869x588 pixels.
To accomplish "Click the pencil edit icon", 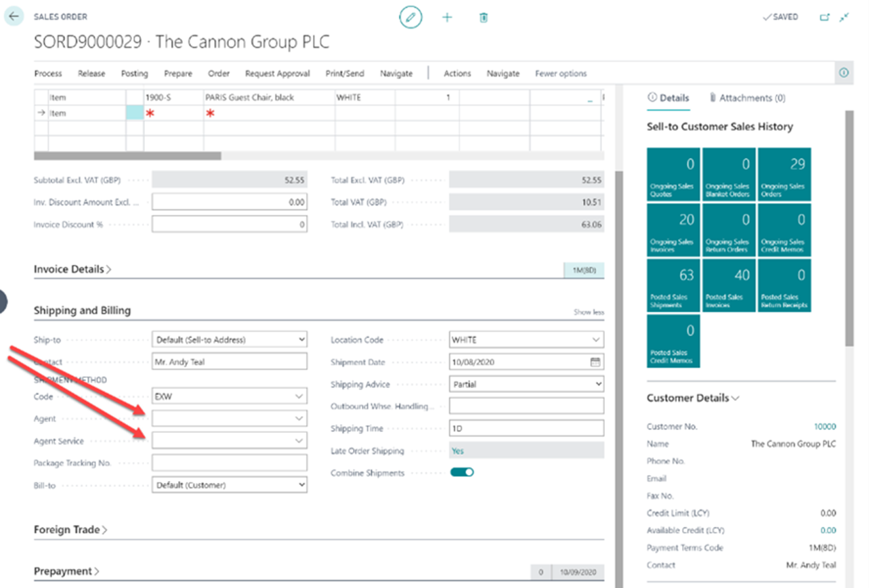I will coord(410,18).
